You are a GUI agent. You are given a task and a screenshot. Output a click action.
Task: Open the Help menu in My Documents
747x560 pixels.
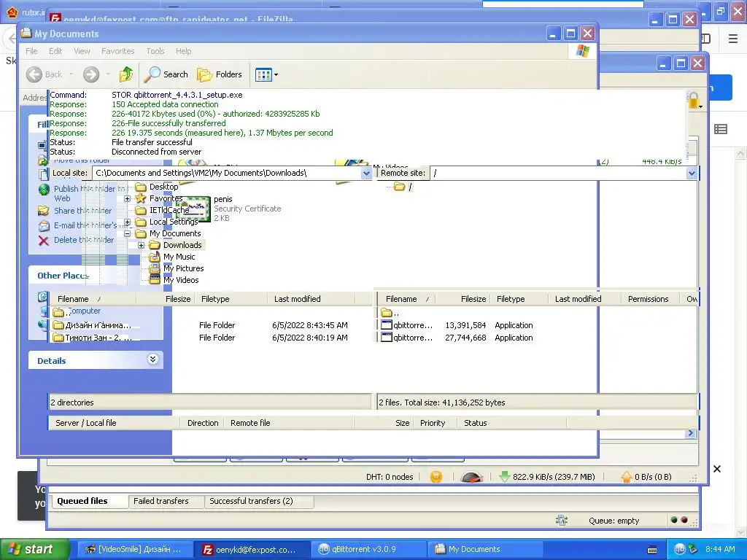click(183, 51)
